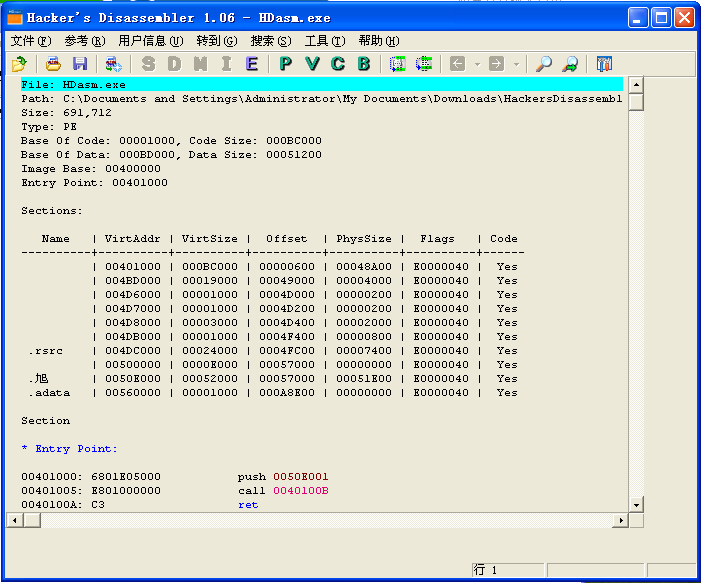Open the forward history dropdown arrow
This screenshot has height=583, width=701.
516,64
